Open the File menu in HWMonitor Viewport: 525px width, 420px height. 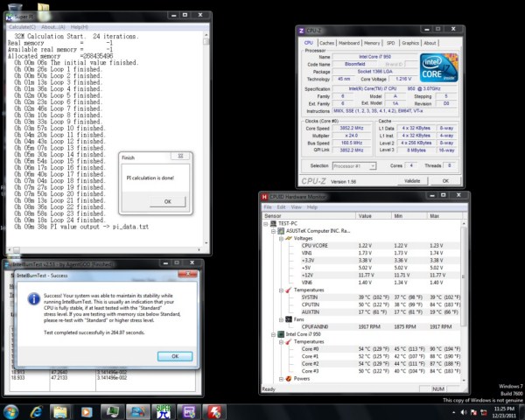pyautogui.click(x=268, y=207)
